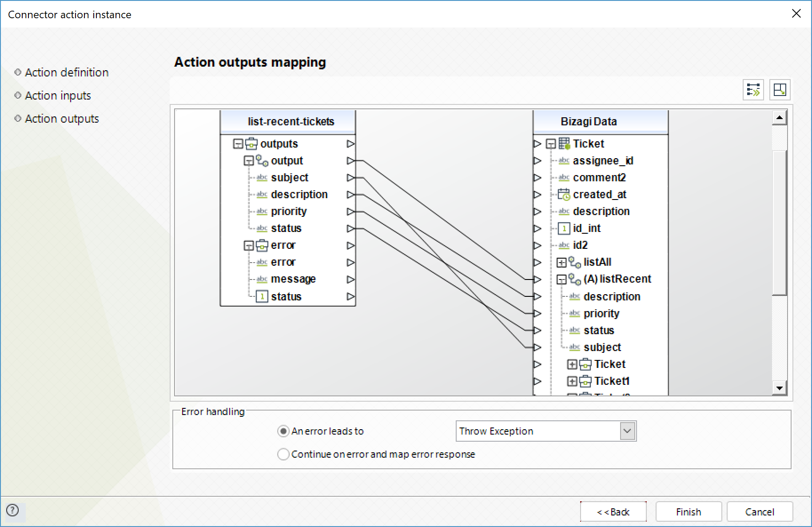
Task: Collapse the top-level Ticket entity in Bizagi Data
Action: coord(551,144)
